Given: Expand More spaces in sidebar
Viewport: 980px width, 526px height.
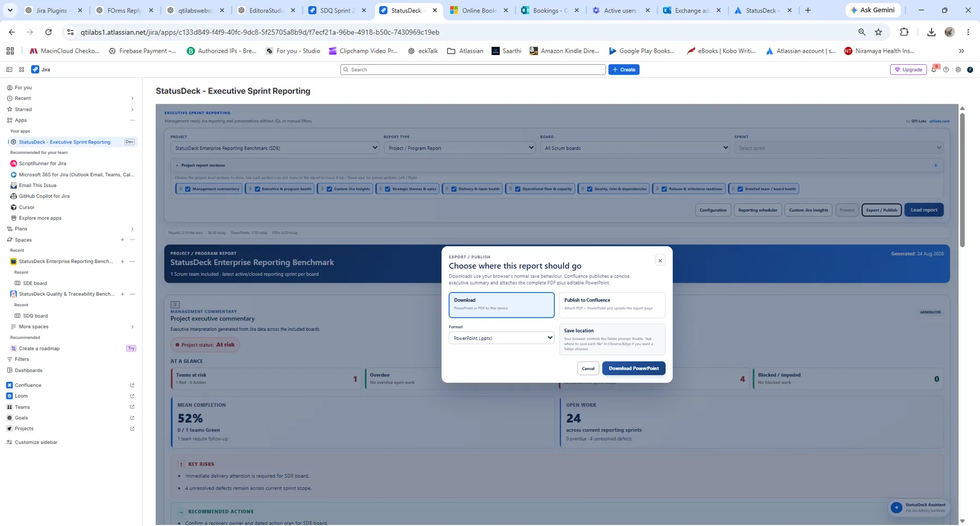Looking at the screenshot, I should (x=132, y=327).
